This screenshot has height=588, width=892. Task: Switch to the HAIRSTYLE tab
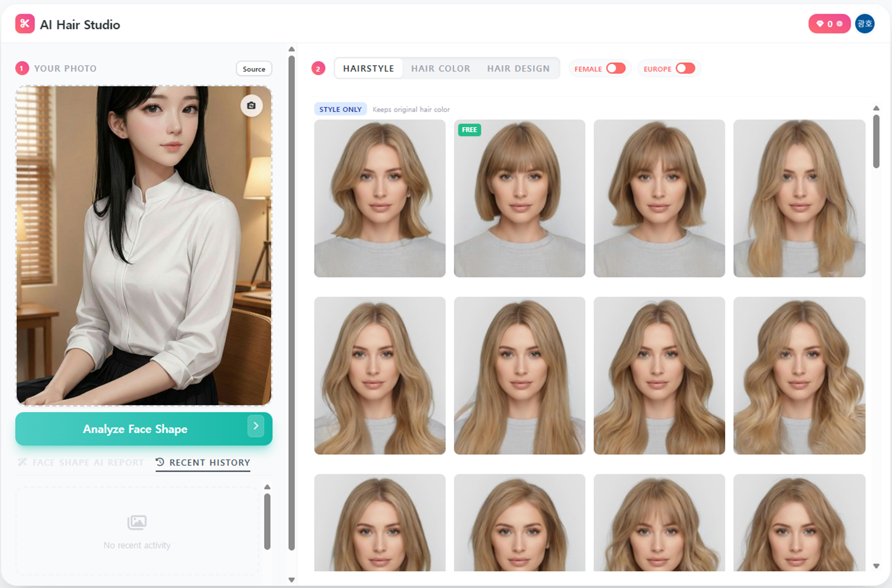click(369, 68)
